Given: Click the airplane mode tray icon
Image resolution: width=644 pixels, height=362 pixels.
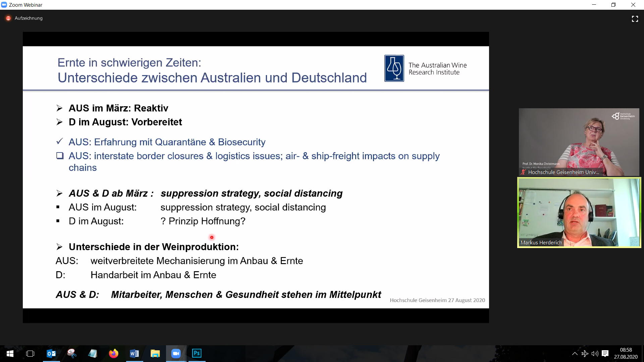Looking at the screenshot, I should pyautogui.click(x=585, y=354).
